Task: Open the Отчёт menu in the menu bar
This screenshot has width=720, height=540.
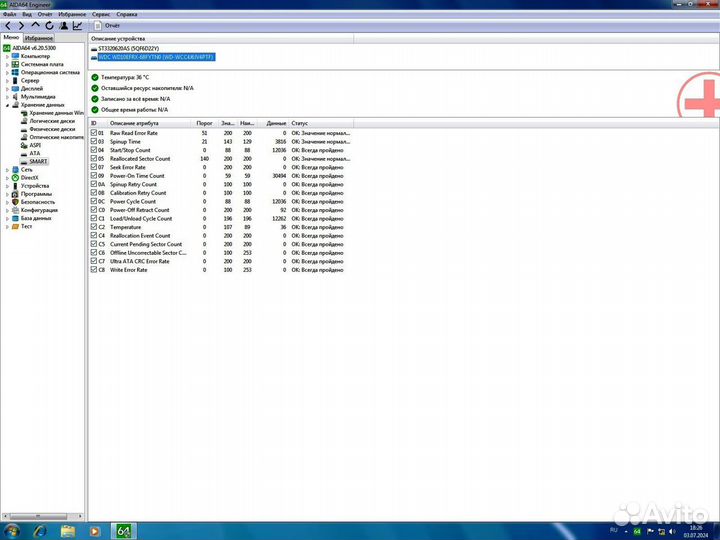Action: 45,14
